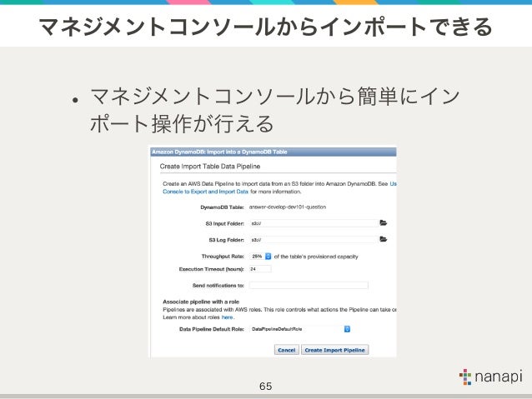Focus the S3 Input Folder text field
Screen dimensions: 532x399
click(x=314, y=223)
